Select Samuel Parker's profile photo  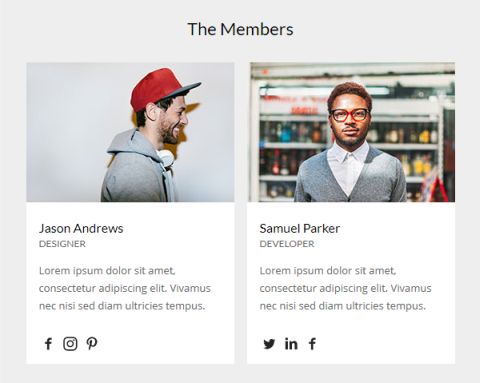coord(351,132)
